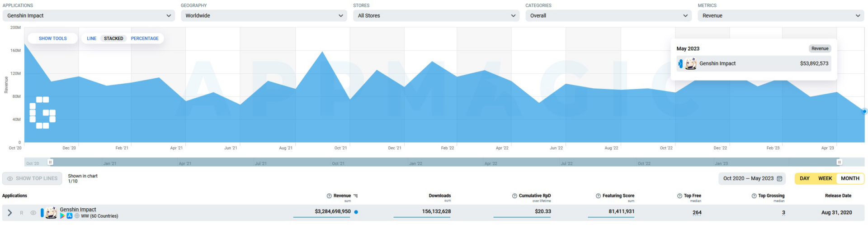Switch chart granularity to WEEK
This screenshot has height=225, width=868.
825,178
